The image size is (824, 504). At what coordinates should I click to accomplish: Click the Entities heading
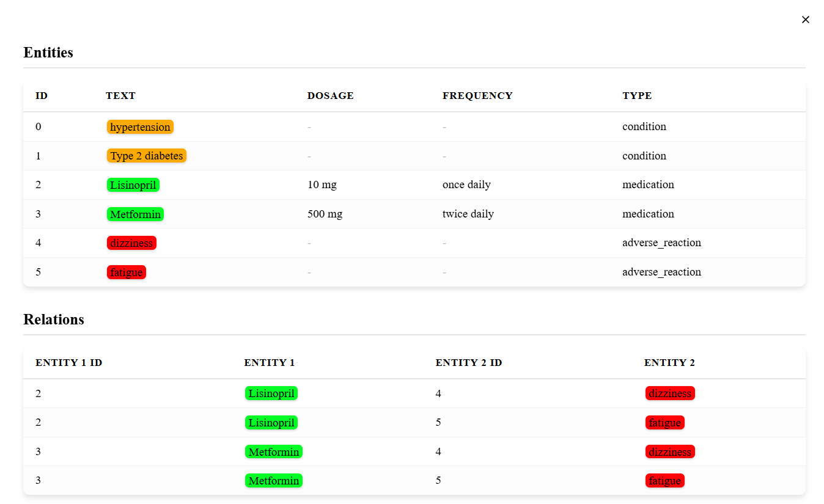pyautogui.click(x=48, y=53)
